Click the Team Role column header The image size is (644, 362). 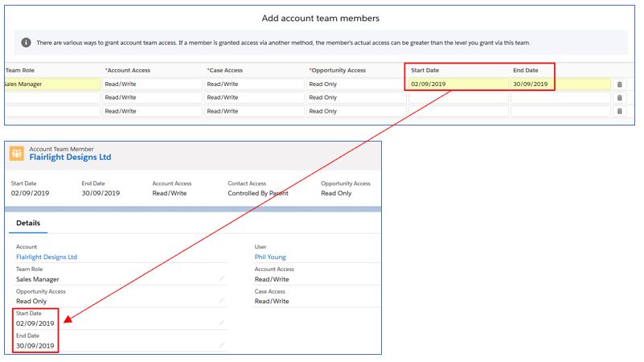pyautogui.click(x=20, y=70)
